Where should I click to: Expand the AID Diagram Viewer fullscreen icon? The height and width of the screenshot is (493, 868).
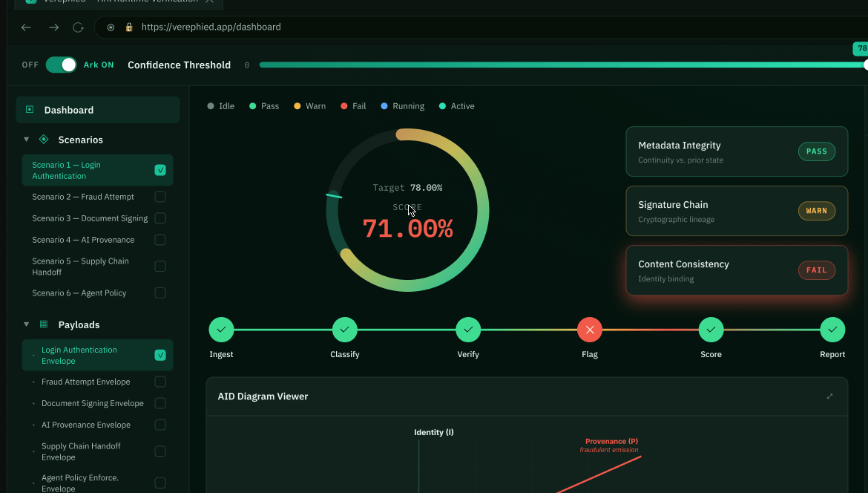pyautogui.click(x=830, y=396)
